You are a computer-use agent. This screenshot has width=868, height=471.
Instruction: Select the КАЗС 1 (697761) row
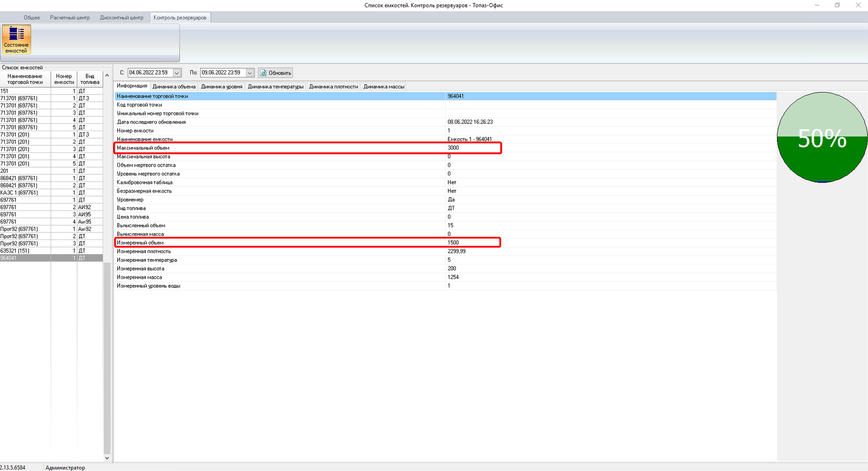[x=51, y=193]
